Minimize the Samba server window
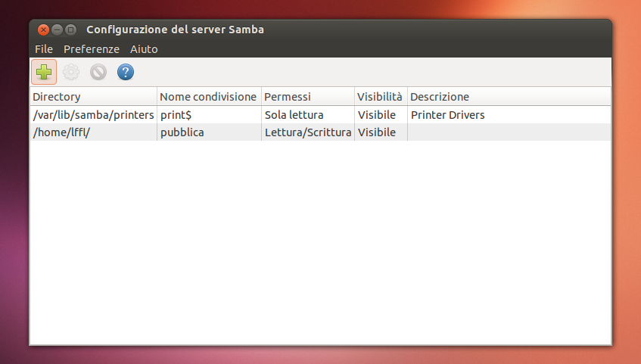The height and width of the screenshot is (364, 641). click(57, 30)
